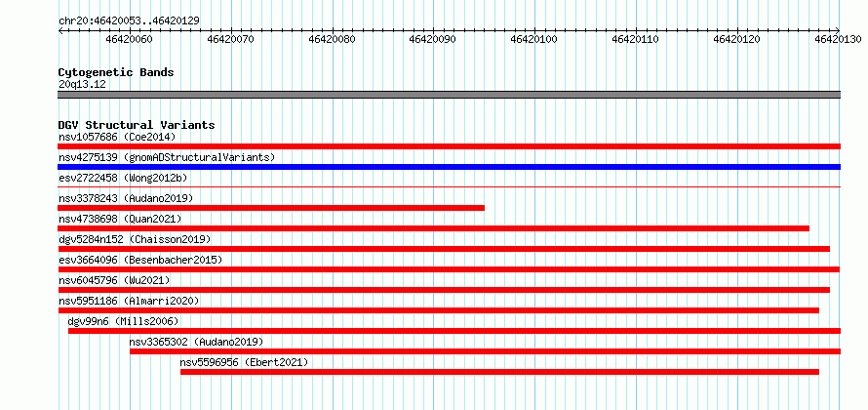
Task: Click the nsv4738698 (Quan2021) label
Action: point(120,219)
